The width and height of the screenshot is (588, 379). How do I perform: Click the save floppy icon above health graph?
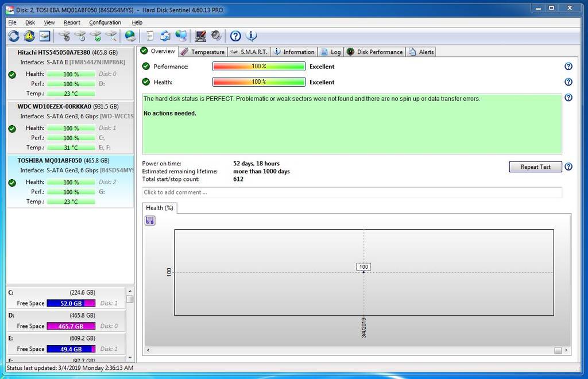coord(150,221)
